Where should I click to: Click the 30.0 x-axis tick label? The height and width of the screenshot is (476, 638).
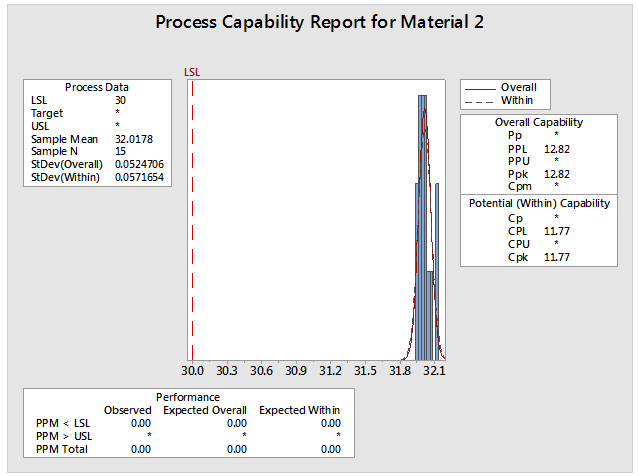pyautogui.click(x=192, y=370)
